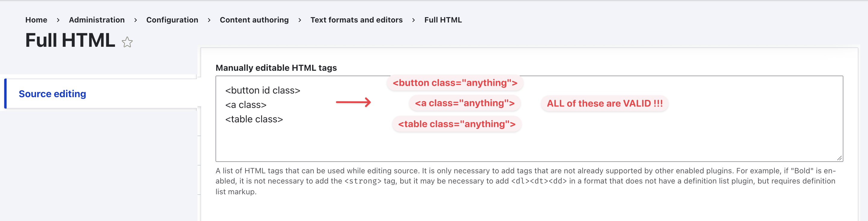Click the red arrow annotation
868x221 pixels.
tap(353, 102)
